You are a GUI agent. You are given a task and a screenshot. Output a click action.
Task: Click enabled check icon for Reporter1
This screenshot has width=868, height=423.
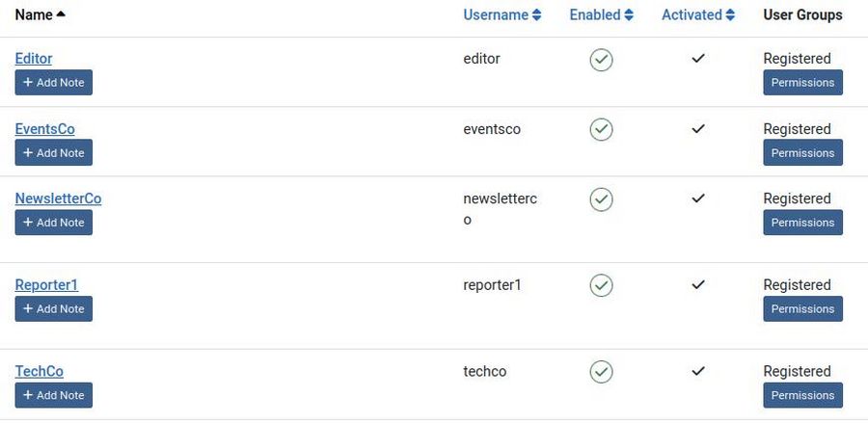tap(601, 285)
